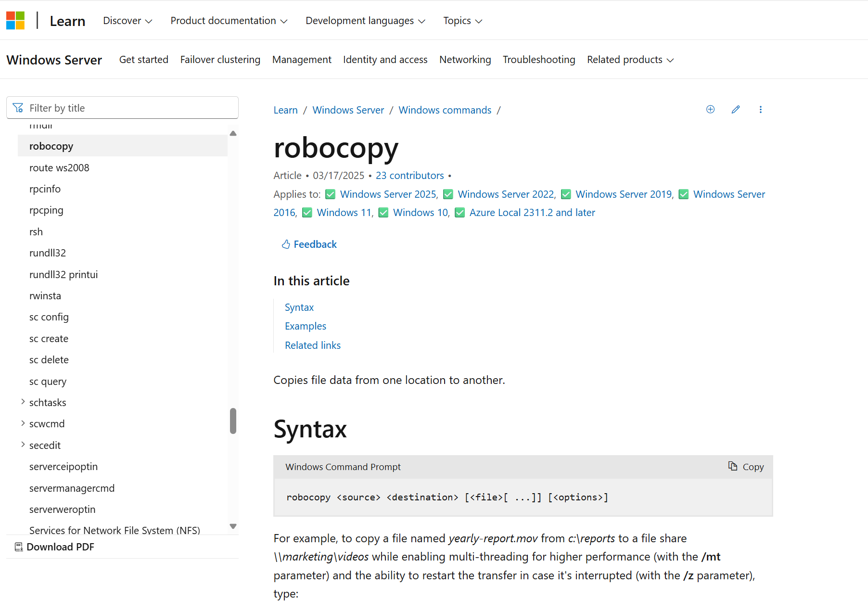Click Azure Local 2311.2 and later link

click(x=532, y=212)
